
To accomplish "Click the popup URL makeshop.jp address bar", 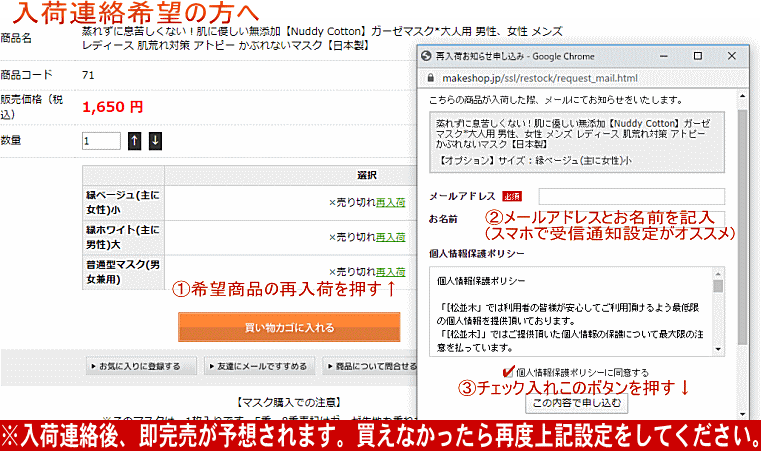I will click(580, 77).
